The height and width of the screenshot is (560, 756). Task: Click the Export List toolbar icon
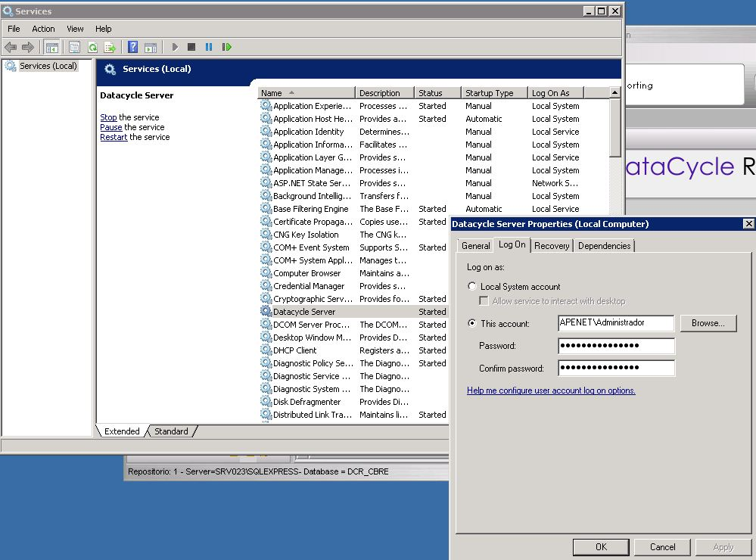pos(110,47)
